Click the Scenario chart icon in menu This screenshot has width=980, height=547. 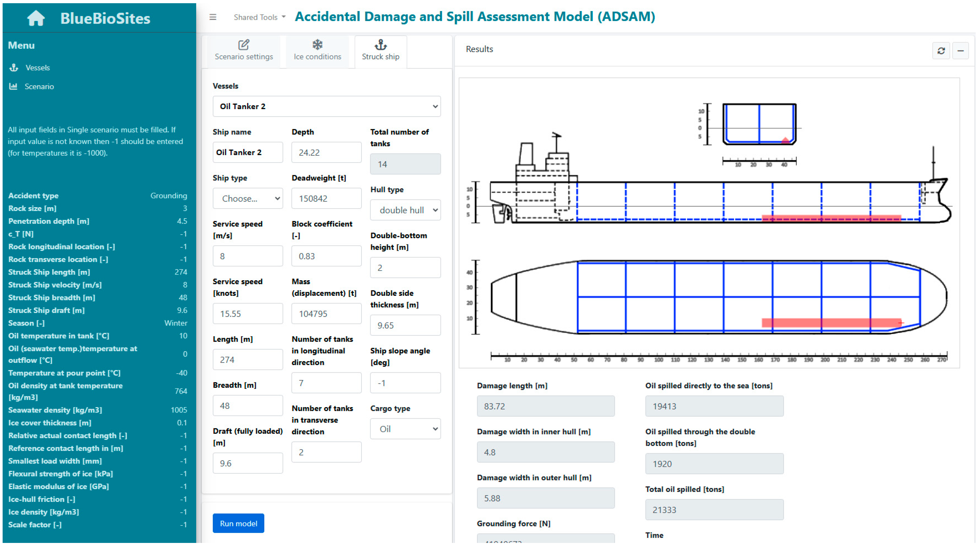(13, 86)
